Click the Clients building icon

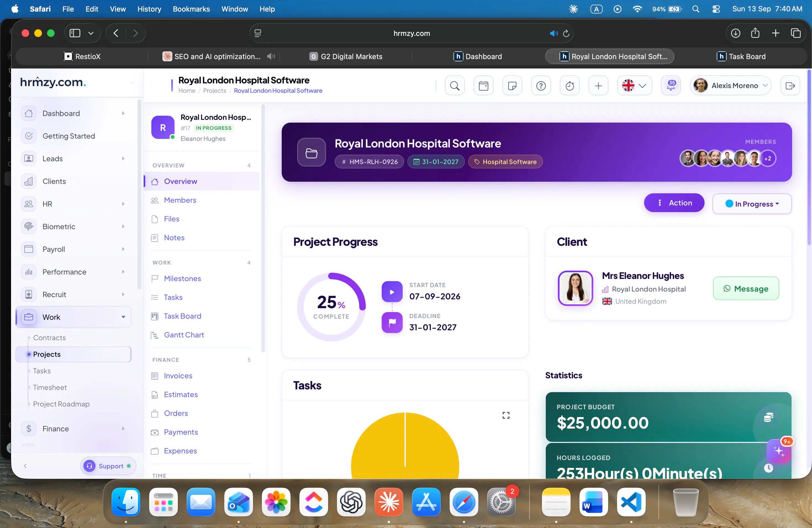pyautogui.click(x=29, y=181)
